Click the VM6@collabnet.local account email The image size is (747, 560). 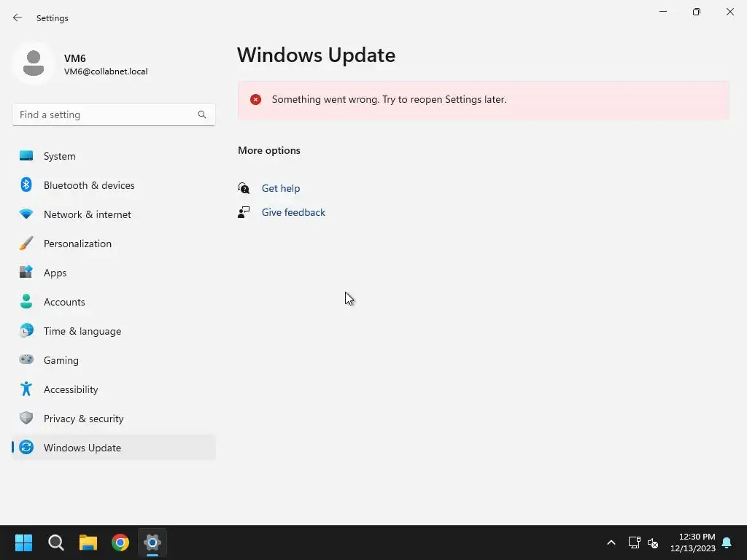tap(106, 71)
